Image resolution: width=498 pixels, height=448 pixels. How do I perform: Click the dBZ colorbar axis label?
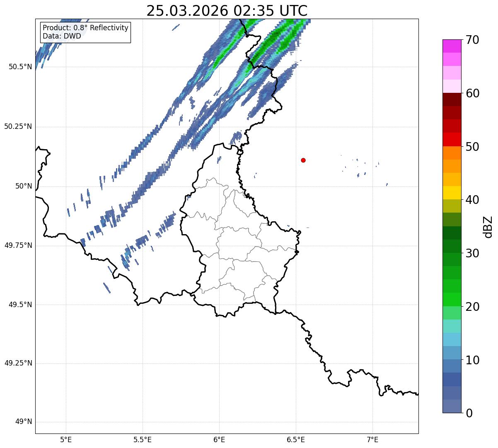[488, 226]
